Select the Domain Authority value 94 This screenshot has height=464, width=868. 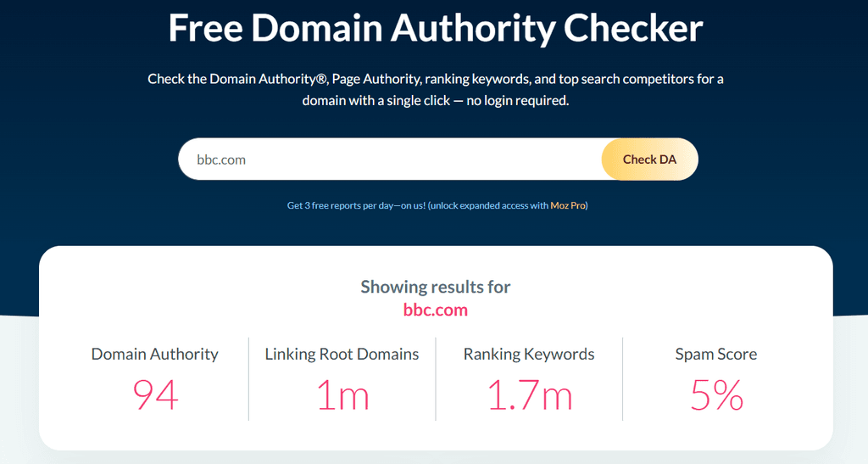(156, 394)
